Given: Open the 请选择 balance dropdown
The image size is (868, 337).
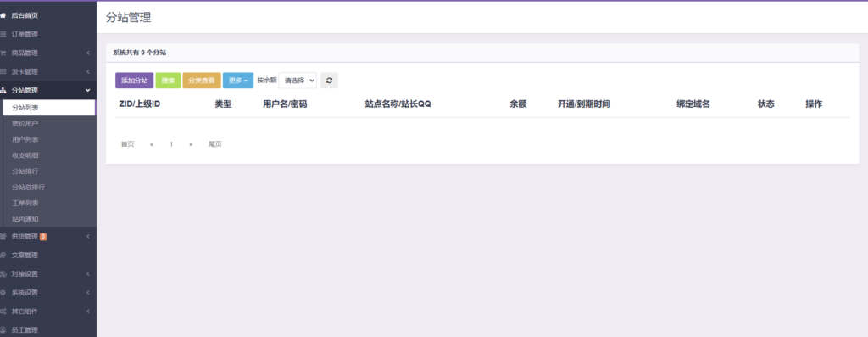Looking at the screenshot, I should [298, 81].
